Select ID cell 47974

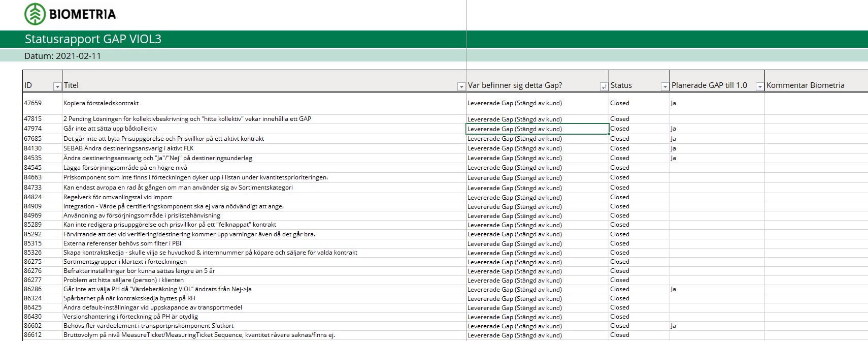[x=42, y=129]
